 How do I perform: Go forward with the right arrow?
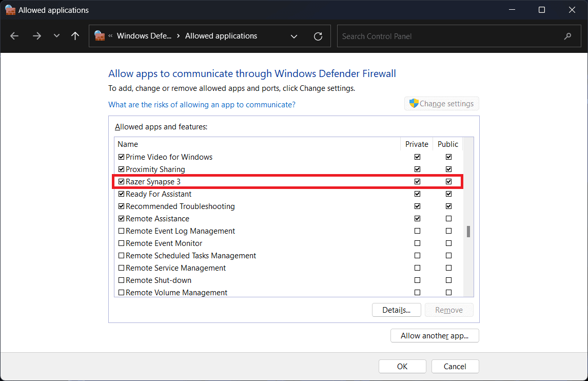pos(37,36)
